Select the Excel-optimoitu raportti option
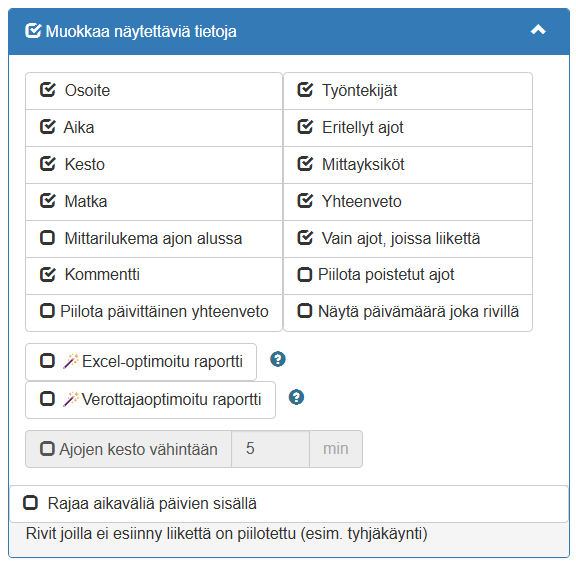The width and height of the screenshot is (576, 565). pos(47,361)
